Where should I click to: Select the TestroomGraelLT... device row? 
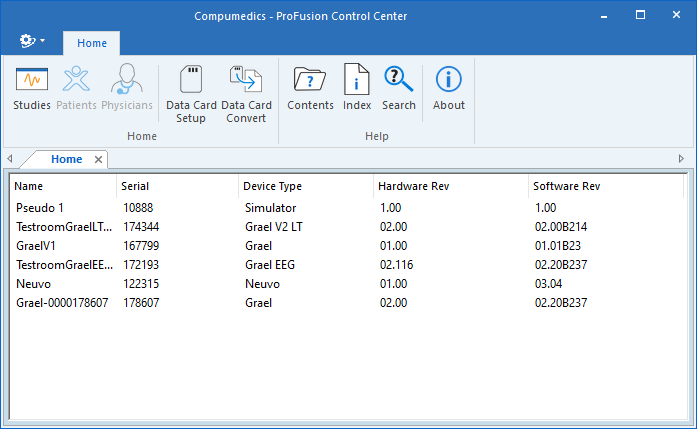[x=347, y=227]
